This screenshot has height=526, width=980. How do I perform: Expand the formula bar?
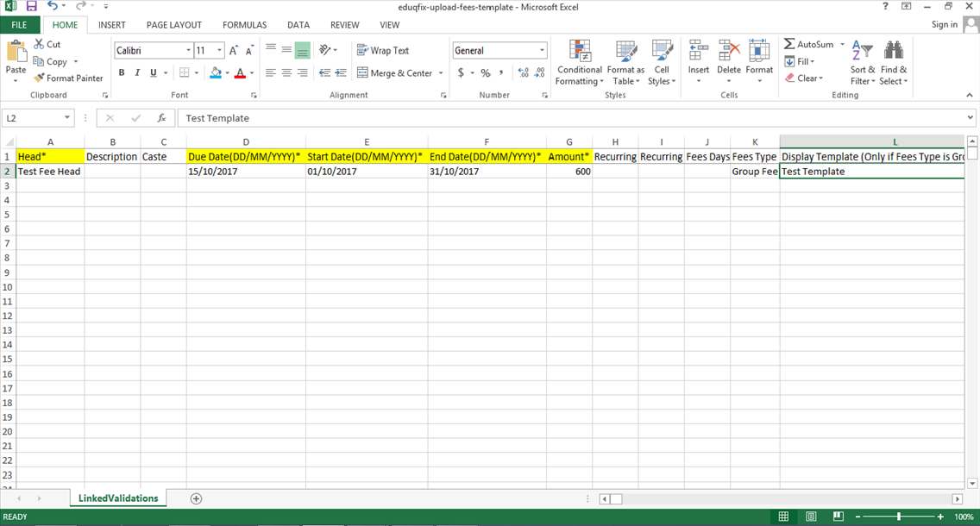click(x=970, y=117)
